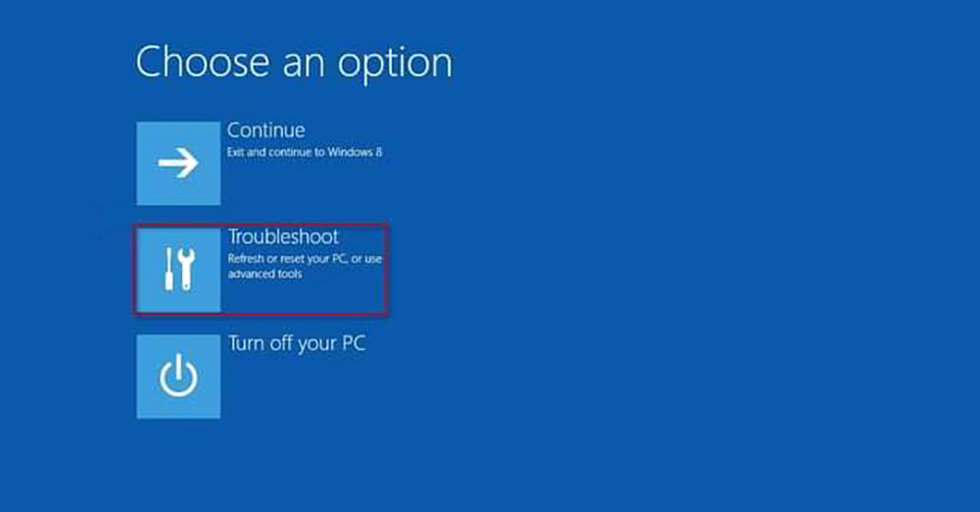Click 'Exit and continue to Windows 8' text
Screen dimensions: 980x512
coord(305,152)
